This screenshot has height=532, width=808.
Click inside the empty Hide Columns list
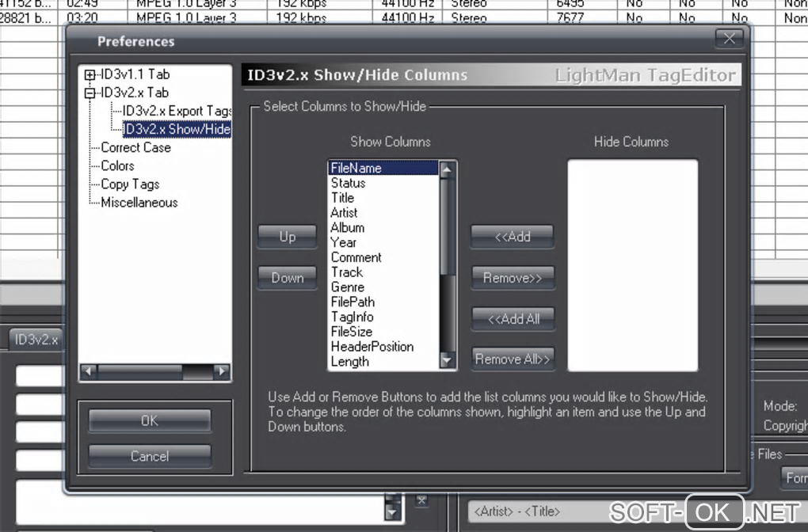coord(633,265)
